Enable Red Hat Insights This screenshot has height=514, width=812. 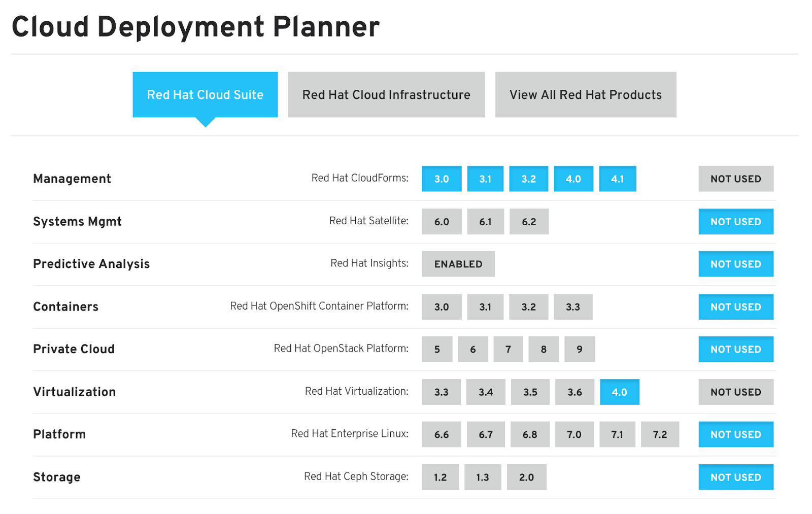click(458, 263)
